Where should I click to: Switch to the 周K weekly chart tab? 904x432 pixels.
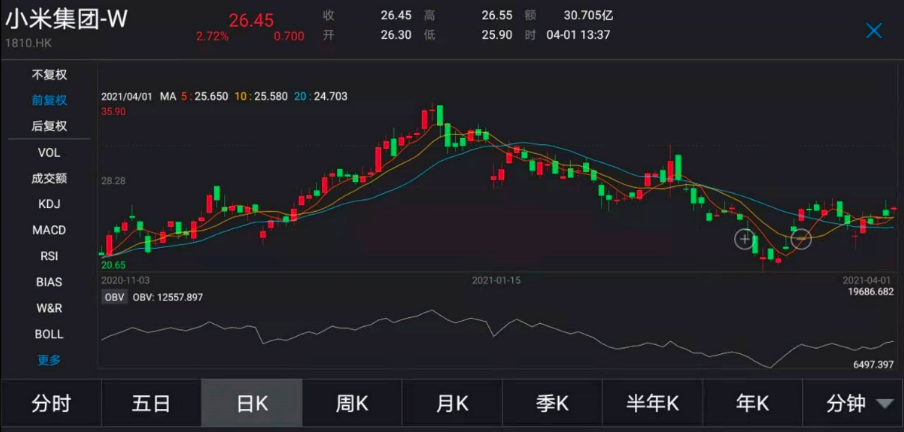(352, 404)
